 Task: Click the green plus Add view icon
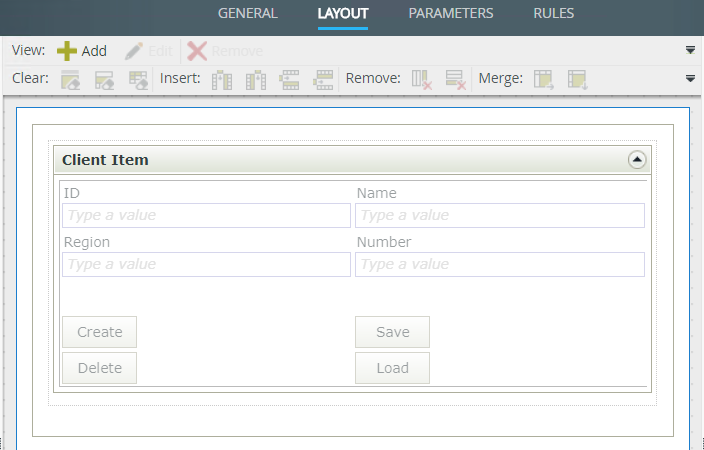(x=66, y=51)
